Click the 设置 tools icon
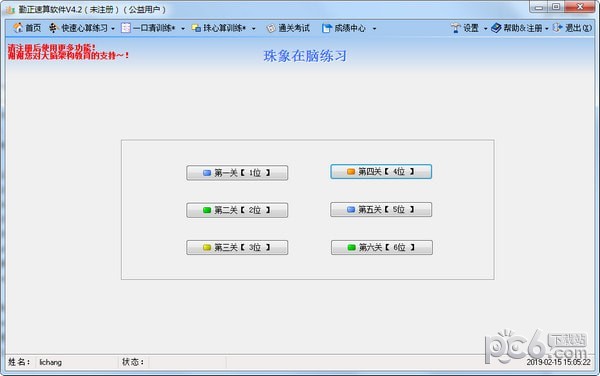The image size is (600, 376). point(455,28)
